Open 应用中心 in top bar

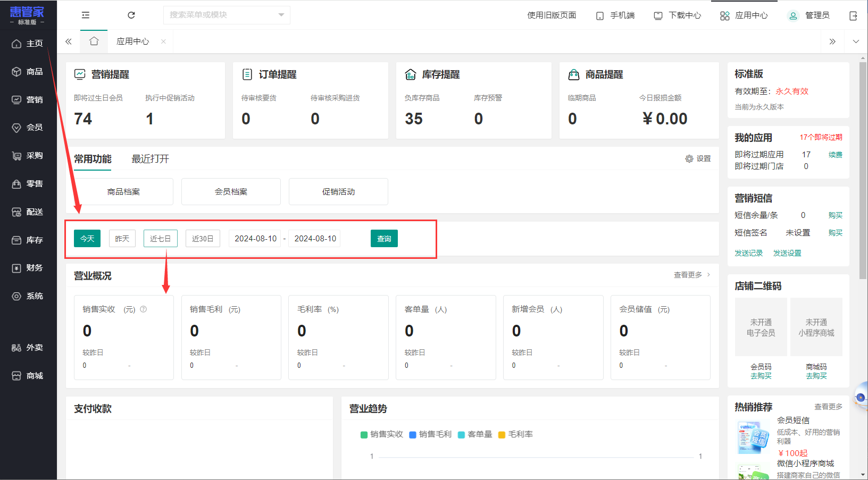tap(744, 15)
